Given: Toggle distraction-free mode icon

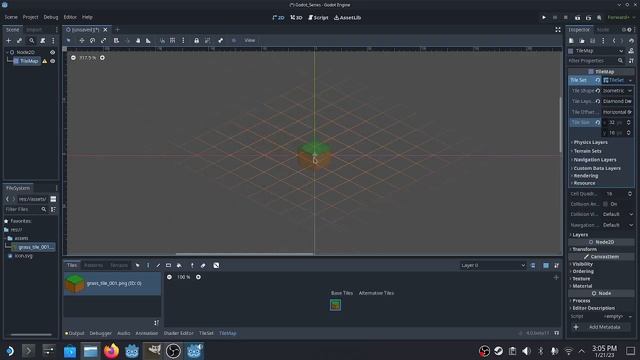Looking at the screenshot, I should click(558, 29).
